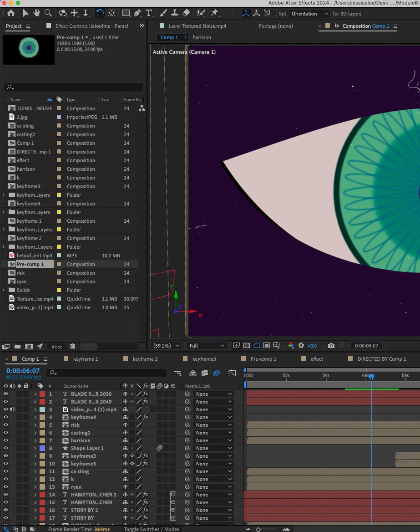This screenshot has height=532, width=420.
Task: Click red label swatch of BLADE R...R 2049
Action: 42,402
